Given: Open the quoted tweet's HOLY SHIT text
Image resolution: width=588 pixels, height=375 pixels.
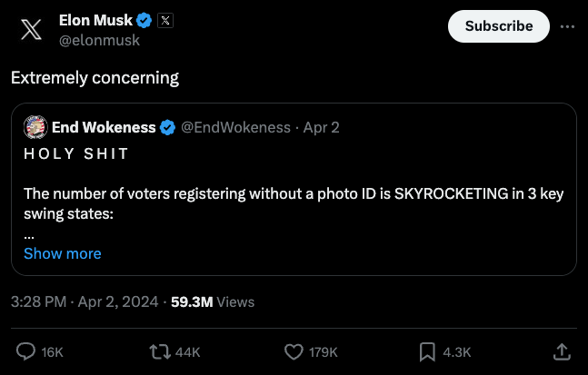Looking at the screenshot, I should point(76,153).
